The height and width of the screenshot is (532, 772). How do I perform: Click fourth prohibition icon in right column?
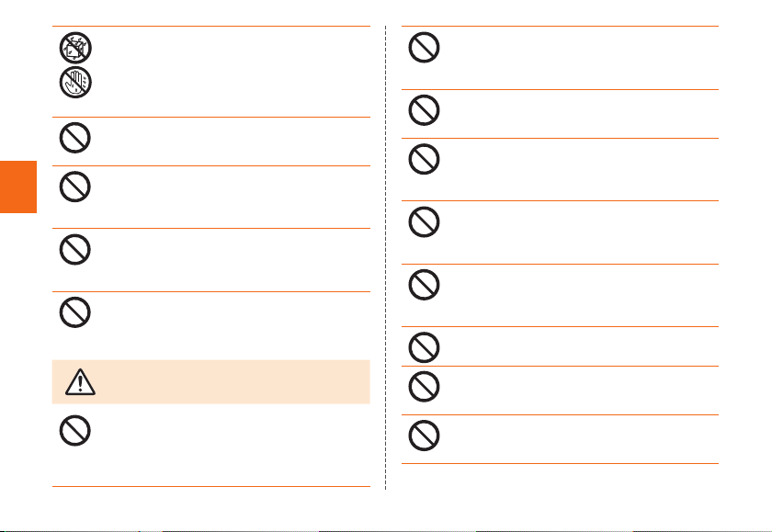[x=424, y=222]
